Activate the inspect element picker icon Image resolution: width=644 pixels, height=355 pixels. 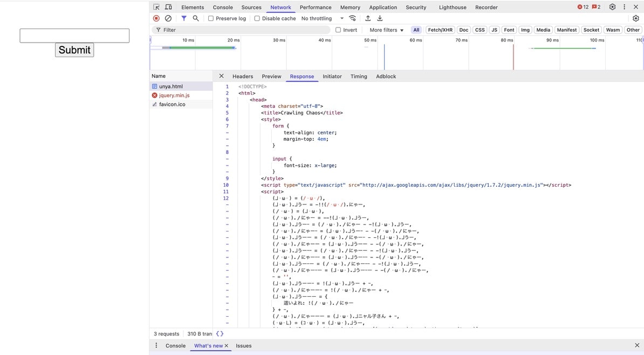pos(156,7)
